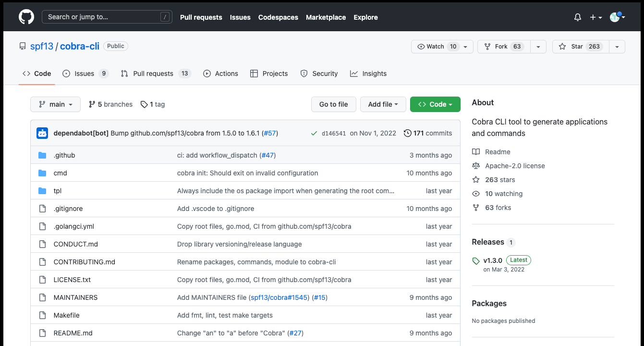Open the Issues tab icon with count 9

(x=66, y=73)
